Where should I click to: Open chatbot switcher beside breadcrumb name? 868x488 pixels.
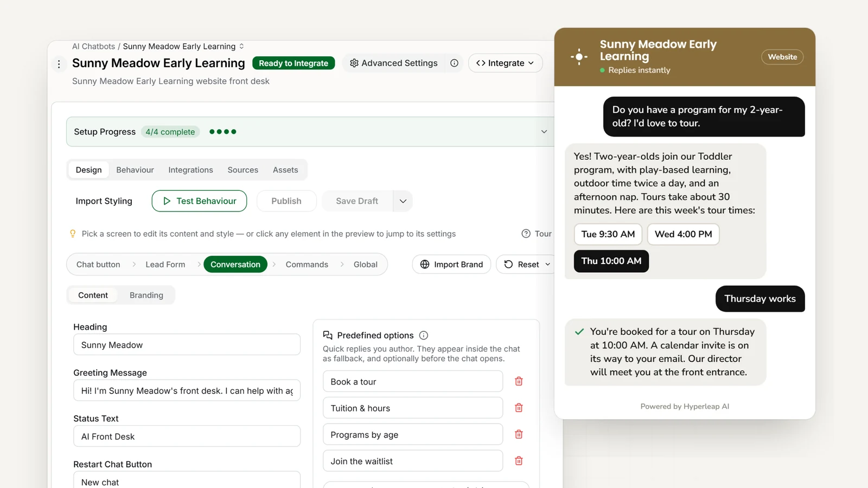coord(241,46)
